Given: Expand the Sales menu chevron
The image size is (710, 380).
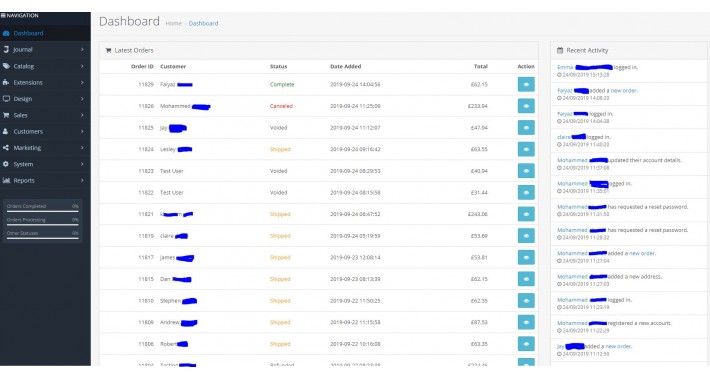Looking at the screenshot, I should (82, 115).
